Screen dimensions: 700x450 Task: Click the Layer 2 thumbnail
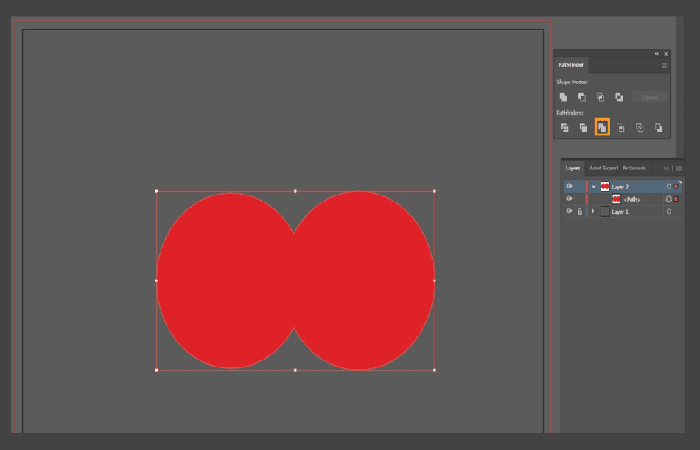coord(605,186)
